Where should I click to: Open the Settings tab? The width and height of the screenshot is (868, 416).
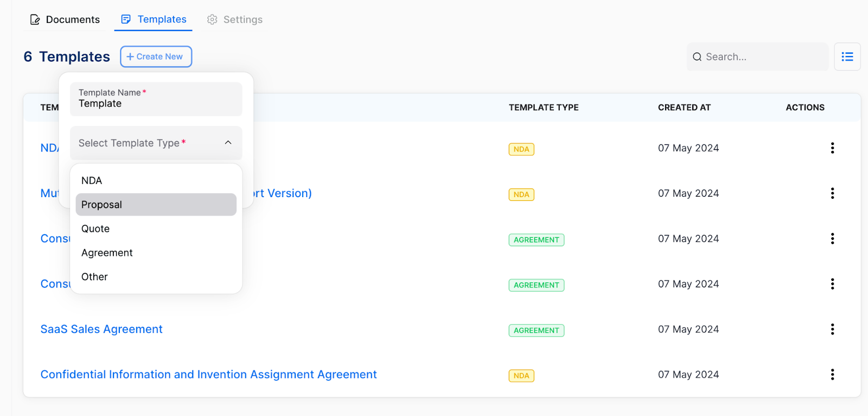(234, 20)
